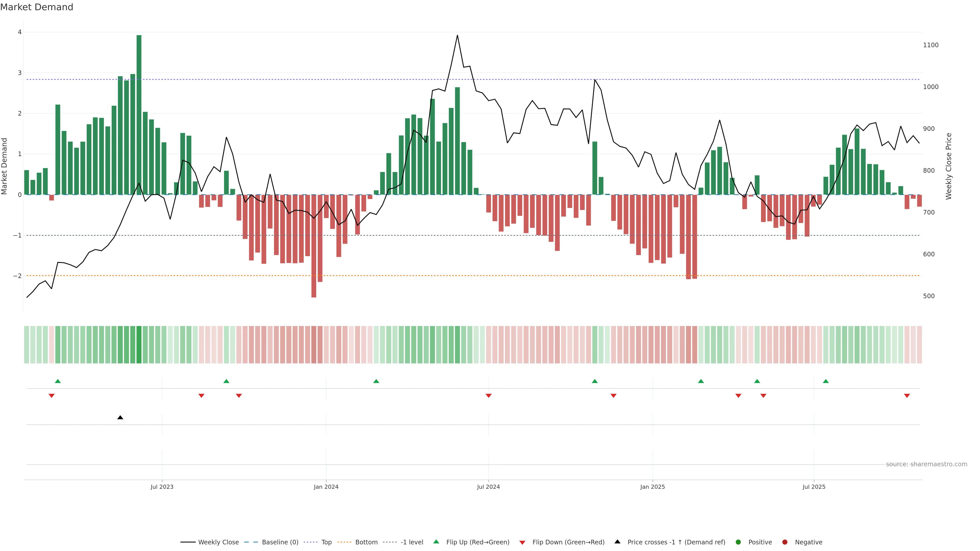Viewport: 980px width, 551px height.
Task: Click the last red flip-down marker
Action: [907, 396]
